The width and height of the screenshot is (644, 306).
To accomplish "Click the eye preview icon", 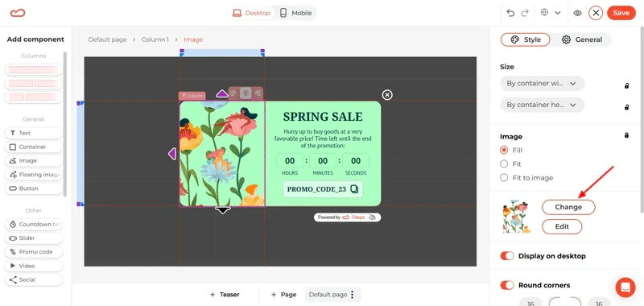I will click(x=577, y=13).
